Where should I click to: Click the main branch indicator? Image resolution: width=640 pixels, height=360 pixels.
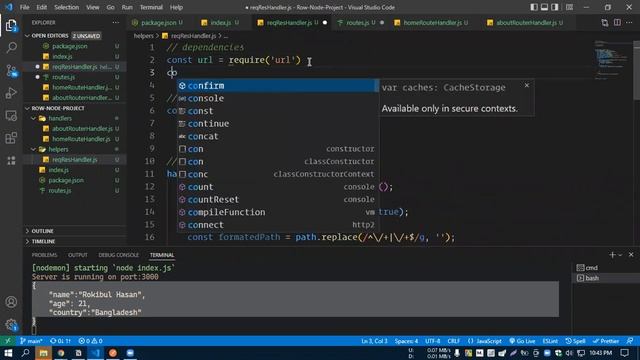pos(31,341)
